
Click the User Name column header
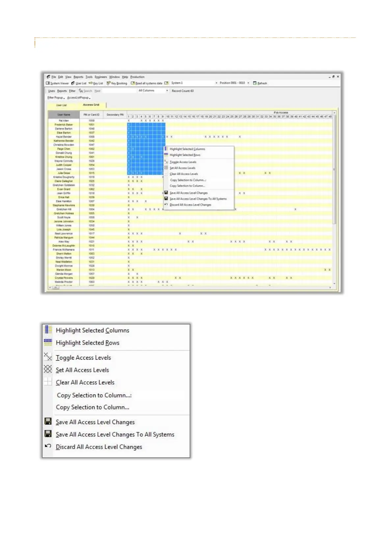64,115
